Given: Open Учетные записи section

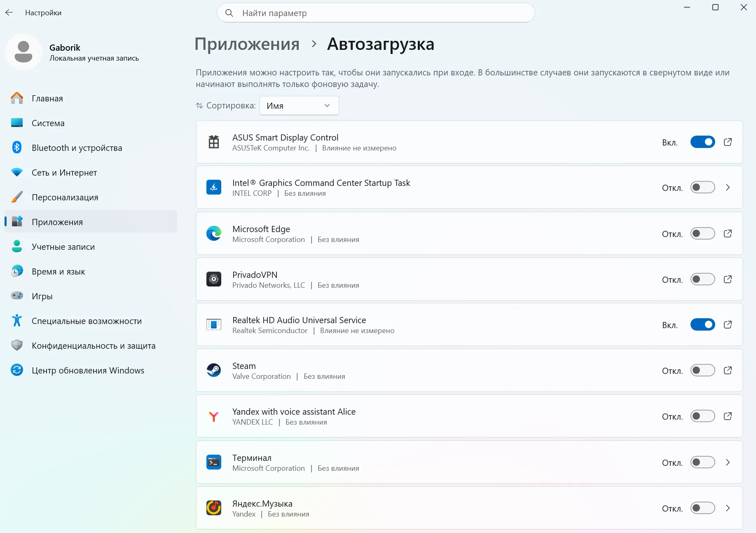Looking at the screenshot, I should click(x=91, y=247).
